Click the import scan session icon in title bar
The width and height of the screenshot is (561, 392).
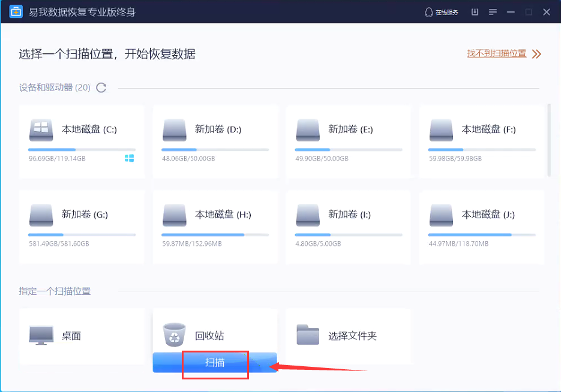click(475, 12)
